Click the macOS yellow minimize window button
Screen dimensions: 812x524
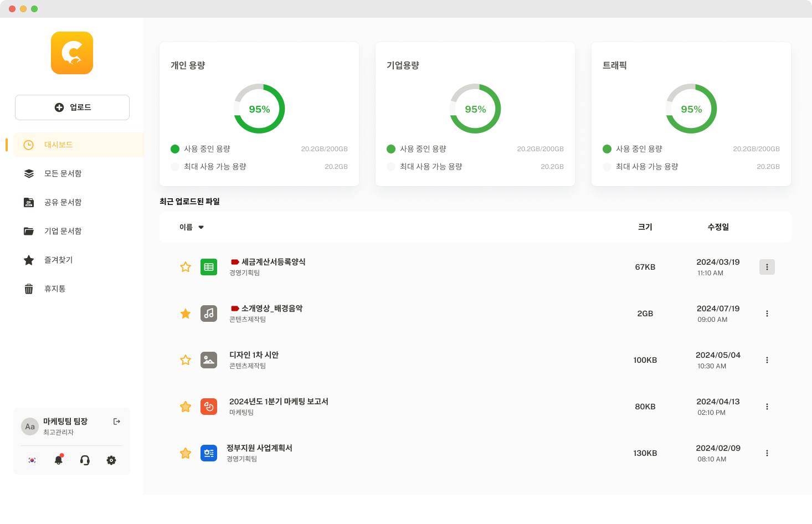[x=23, y=9]
